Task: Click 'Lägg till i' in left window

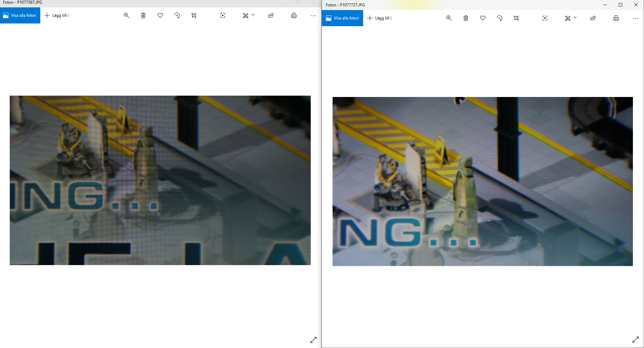Action: click(x=56, y=15)
